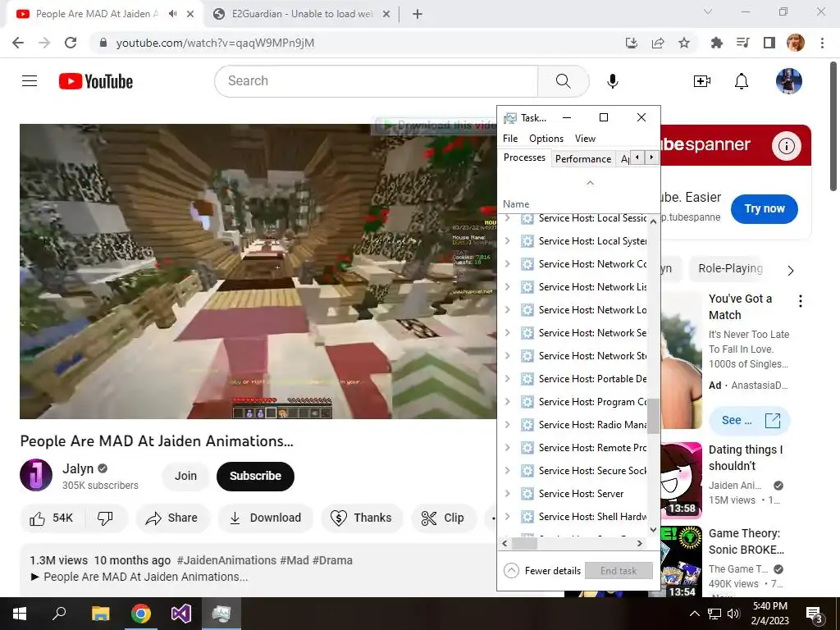Switch to the Performance tab

tap(583, 159)
